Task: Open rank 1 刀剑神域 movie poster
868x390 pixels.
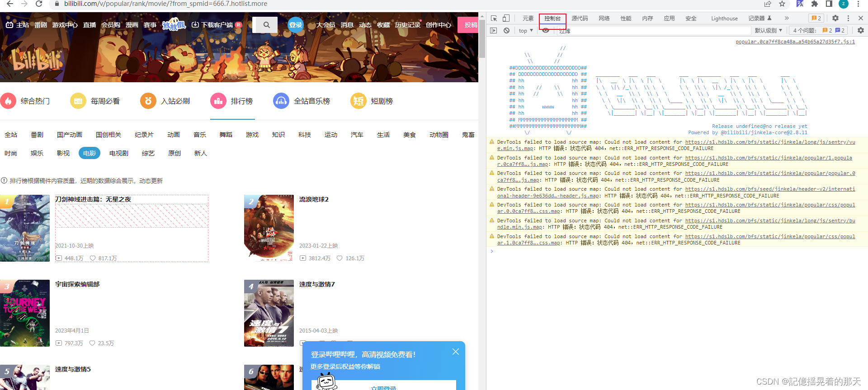Action: click(25, 228)
